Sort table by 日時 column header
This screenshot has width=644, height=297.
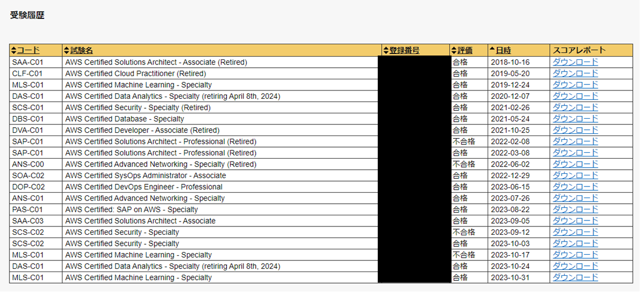click(x=503, y=51)
